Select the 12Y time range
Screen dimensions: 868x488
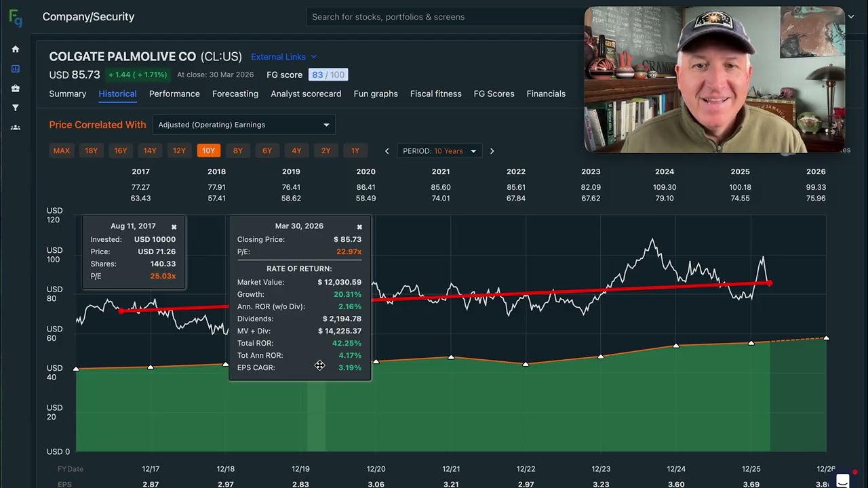pos(179,151)
